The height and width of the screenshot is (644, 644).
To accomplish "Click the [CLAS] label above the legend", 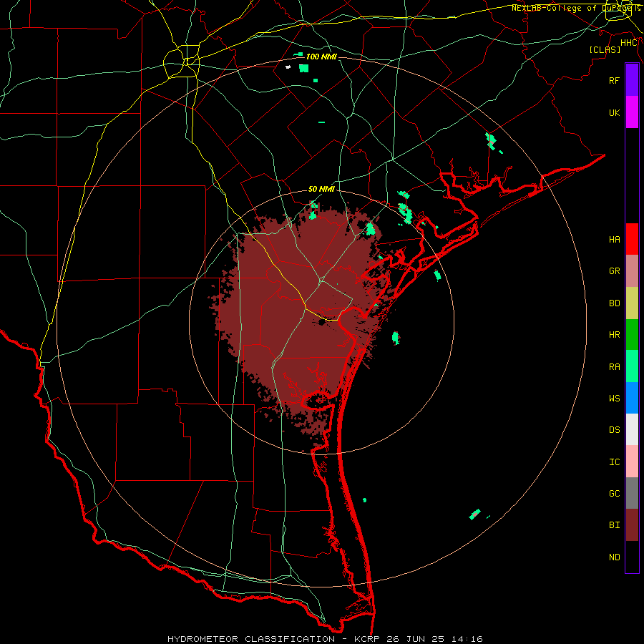I will pos(605,49).
